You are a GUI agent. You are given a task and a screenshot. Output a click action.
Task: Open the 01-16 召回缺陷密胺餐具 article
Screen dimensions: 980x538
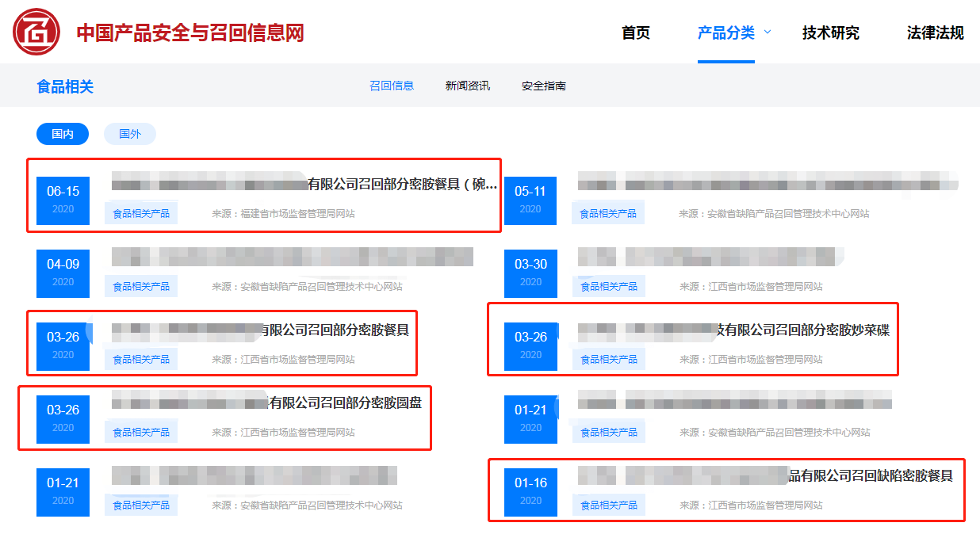point(870,475)
